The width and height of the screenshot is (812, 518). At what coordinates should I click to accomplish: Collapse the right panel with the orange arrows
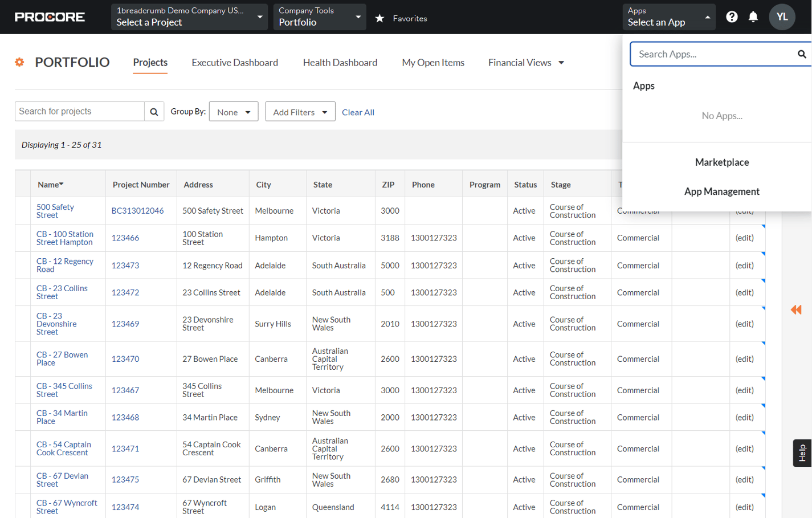pos(796,310)
